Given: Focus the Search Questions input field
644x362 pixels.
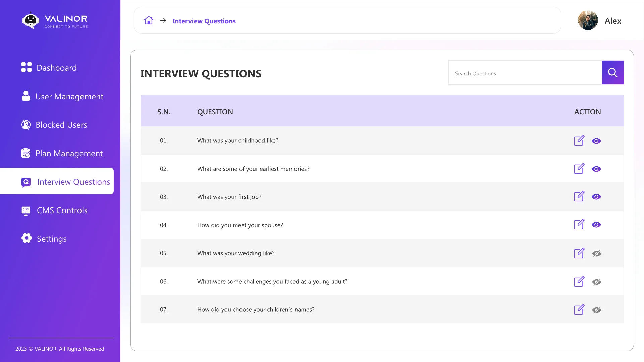Looking at the screenshot, I should tap(525, 73).
